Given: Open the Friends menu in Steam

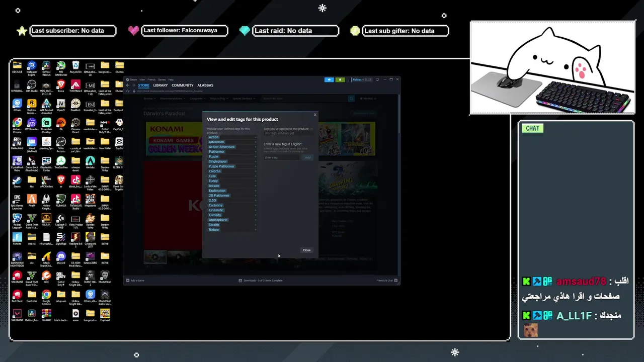Looking at the screenshot, I should pos(151,79).
